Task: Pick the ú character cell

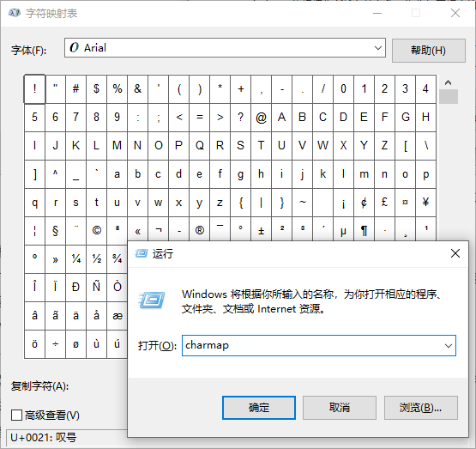Action: point(117,344)
